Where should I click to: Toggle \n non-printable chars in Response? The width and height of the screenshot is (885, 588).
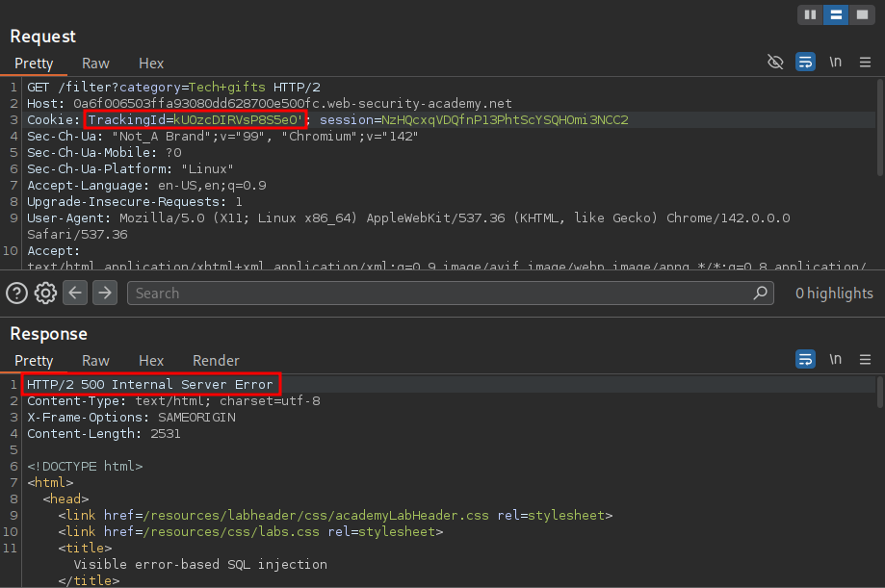coord(835,360)
